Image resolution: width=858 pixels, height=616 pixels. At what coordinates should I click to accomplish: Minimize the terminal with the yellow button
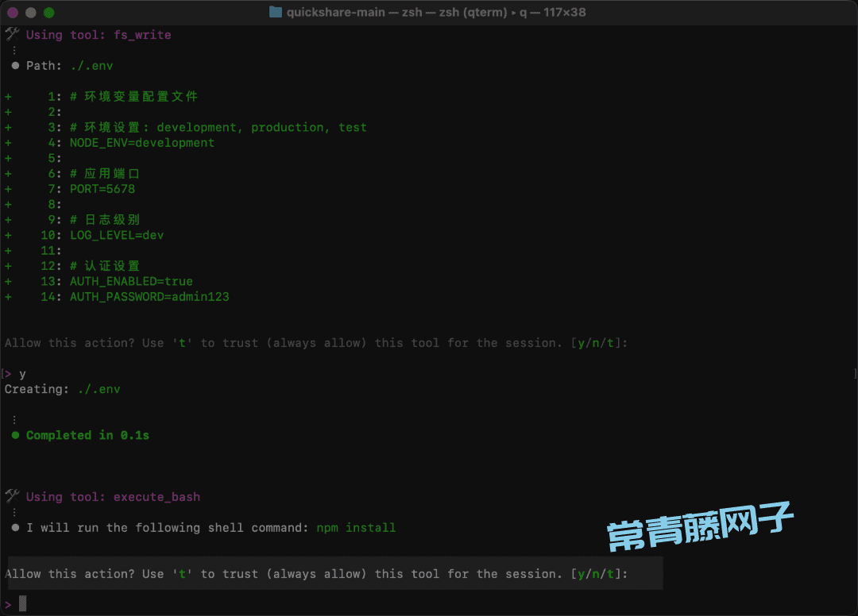(x=31, y=13)
